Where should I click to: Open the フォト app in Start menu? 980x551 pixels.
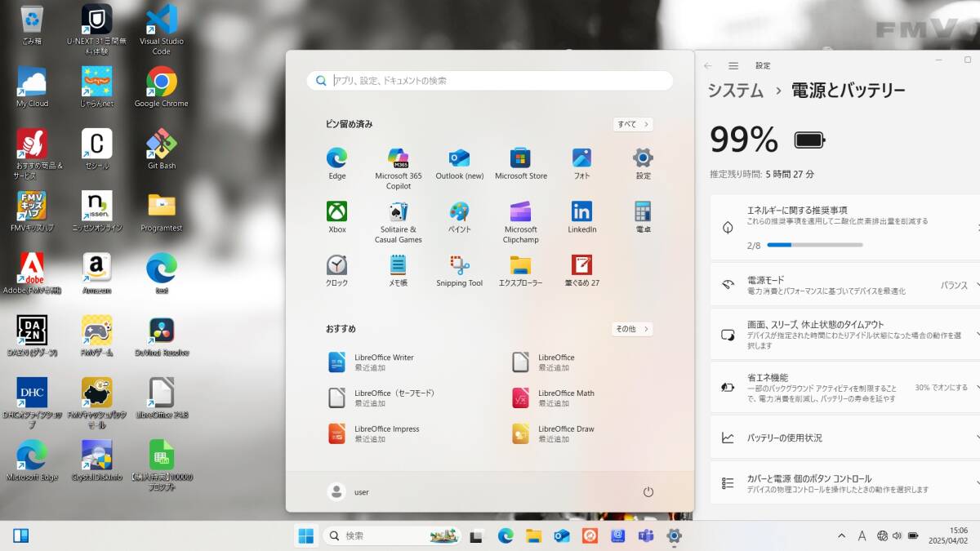click(581, 164)
